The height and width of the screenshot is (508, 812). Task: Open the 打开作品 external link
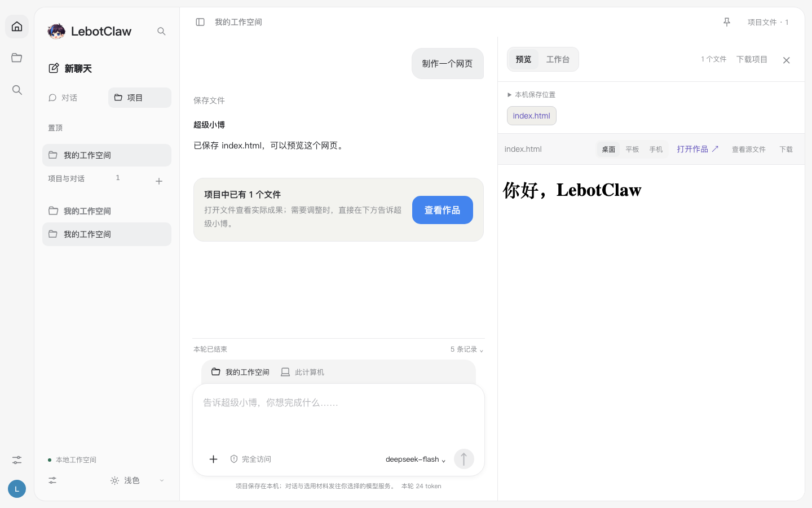(698, 149)
